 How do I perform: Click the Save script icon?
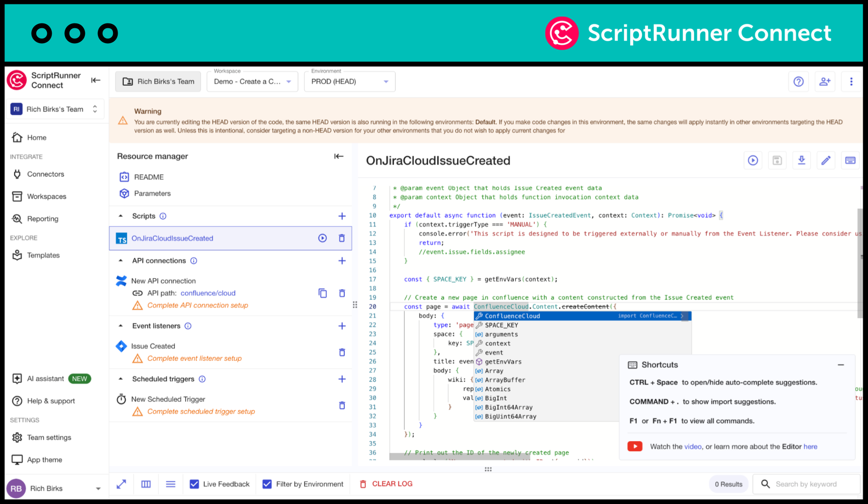point(777,160)
